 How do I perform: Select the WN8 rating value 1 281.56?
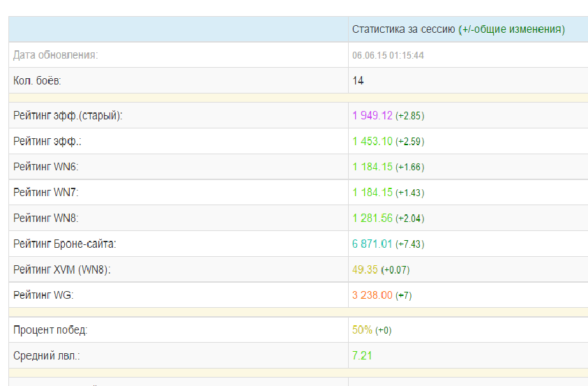(372, 218)
